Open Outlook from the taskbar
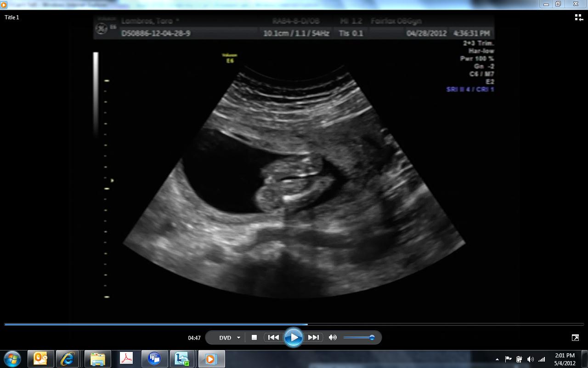 coord(41,359)
